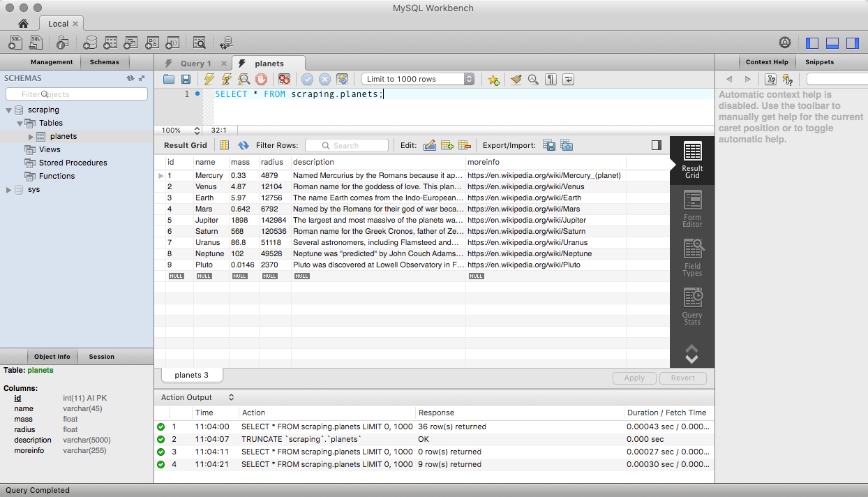The width and height of the screenshot is (868, 497).
Task: Open the Action Output type dropdown
Action: tap(231, 397)
